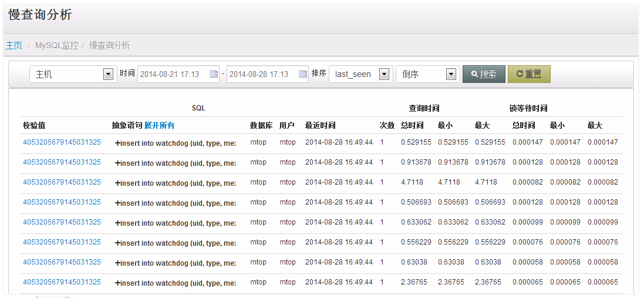Open checksum link in row with 0.63038
The image size is (644, 298).
62,262
